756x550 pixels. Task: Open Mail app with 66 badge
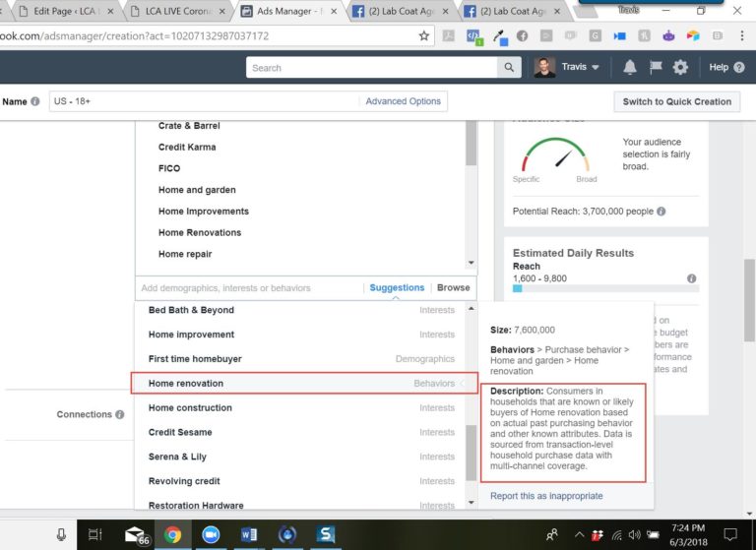[x=136, y=535]
